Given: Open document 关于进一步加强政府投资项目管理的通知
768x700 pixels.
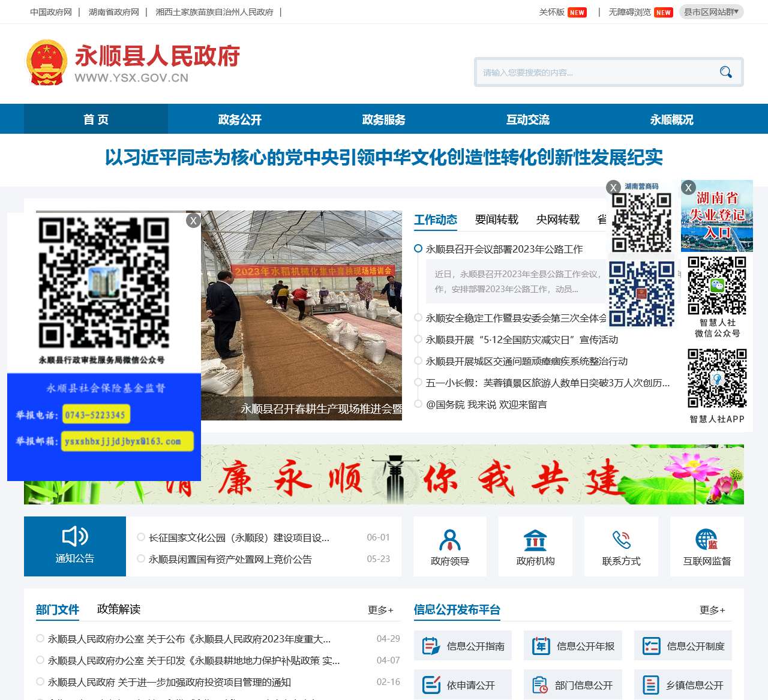Looking at the screenshot, I should 169,682.
